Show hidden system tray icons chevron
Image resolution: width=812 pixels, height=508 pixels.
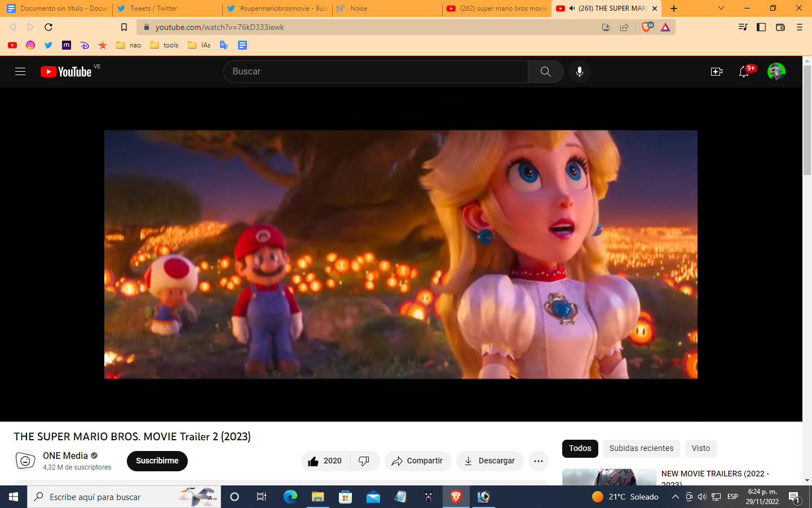pyautogui.click(x=675, y=497)
